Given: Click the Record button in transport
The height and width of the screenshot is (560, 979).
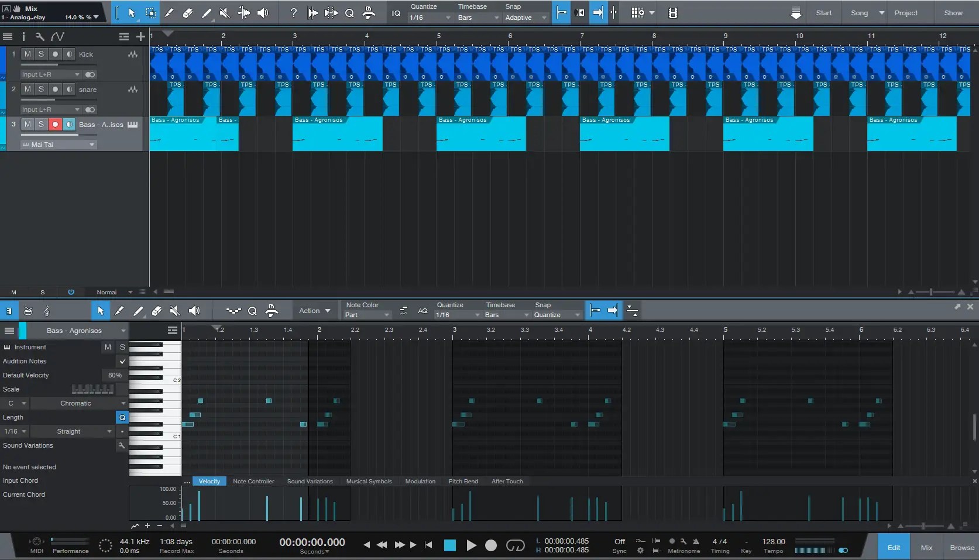Looking at the screenshot, I should tap(491, 545).
